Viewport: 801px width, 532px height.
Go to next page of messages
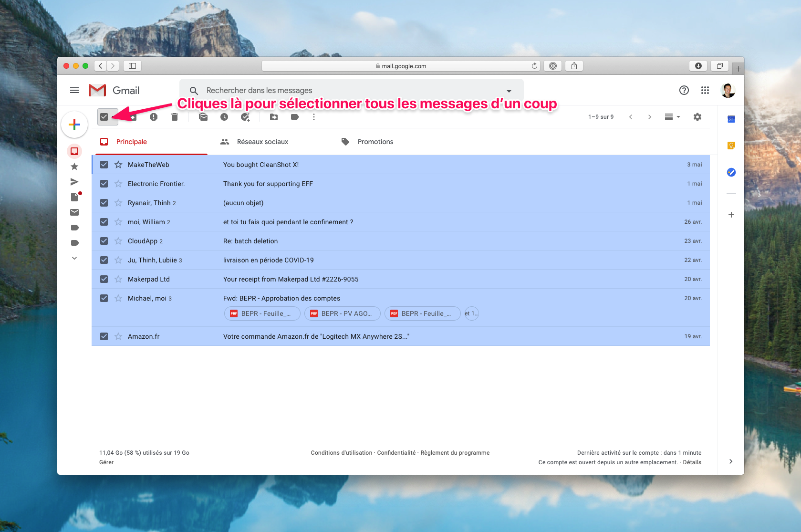(x=650, y=117)
